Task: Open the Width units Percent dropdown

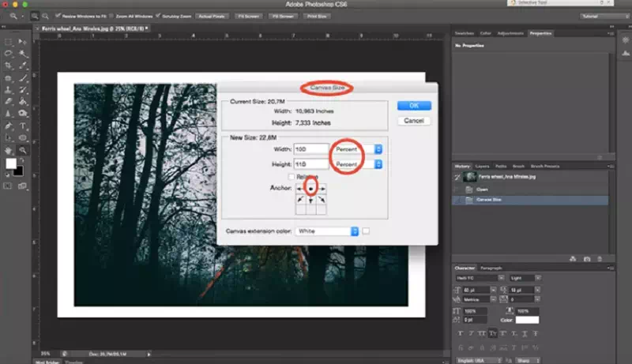Action: pyautogui.click(x=357, y=149)
